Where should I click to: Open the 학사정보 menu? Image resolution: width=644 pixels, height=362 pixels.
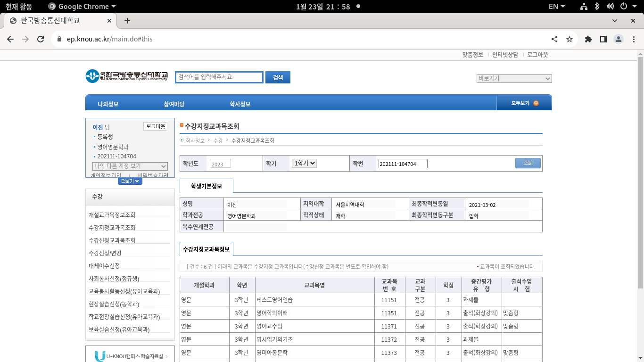tap(239, 104)
